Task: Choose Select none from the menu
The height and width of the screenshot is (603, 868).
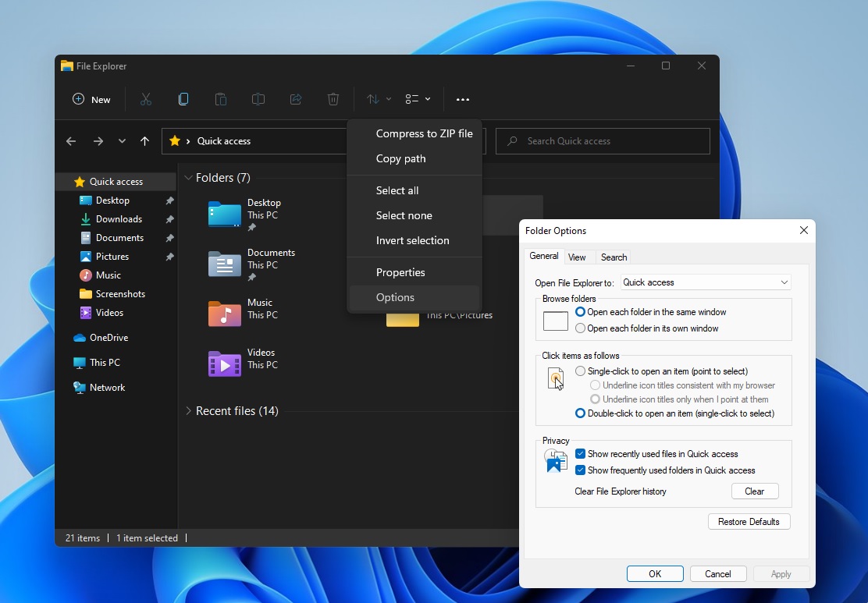Action: coord(414,216)
